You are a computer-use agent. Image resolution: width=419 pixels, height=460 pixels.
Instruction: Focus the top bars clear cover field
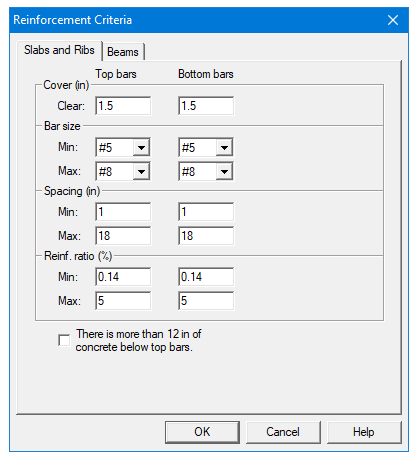pos(123,106)
